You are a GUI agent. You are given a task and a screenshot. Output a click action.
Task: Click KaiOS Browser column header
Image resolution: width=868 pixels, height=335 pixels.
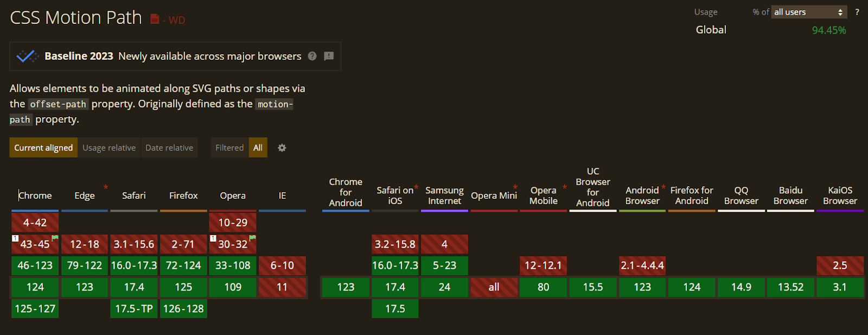pyautogui.click(x=840, y=195)
